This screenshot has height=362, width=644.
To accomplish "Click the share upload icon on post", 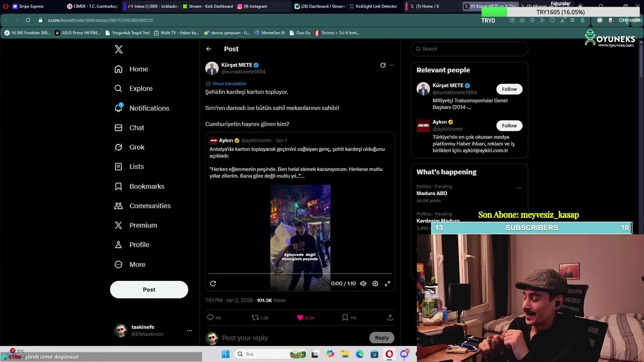I will 390,318.
